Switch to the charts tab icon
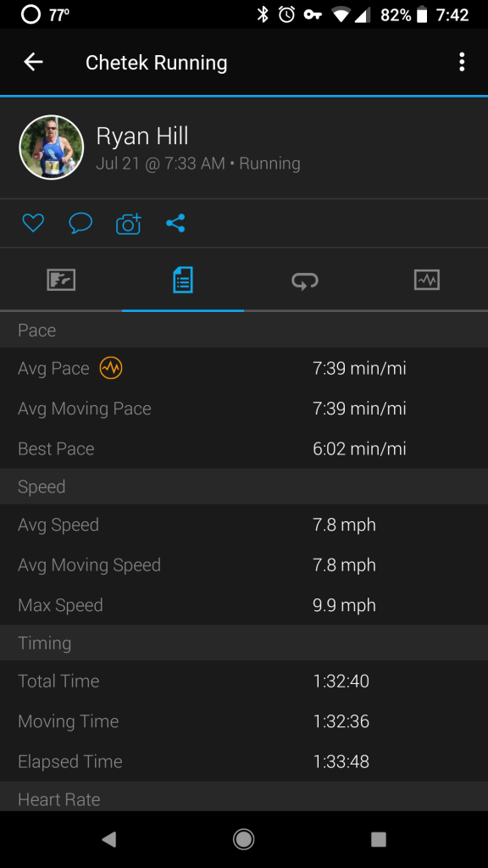Viewport: 488px width, 868px height. (427, 280)
